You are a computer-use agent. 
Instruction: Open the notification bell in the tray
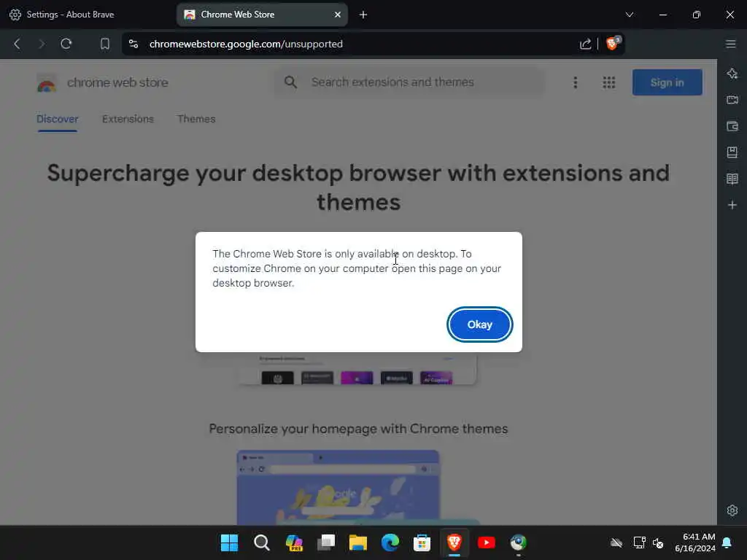point(727,542)
